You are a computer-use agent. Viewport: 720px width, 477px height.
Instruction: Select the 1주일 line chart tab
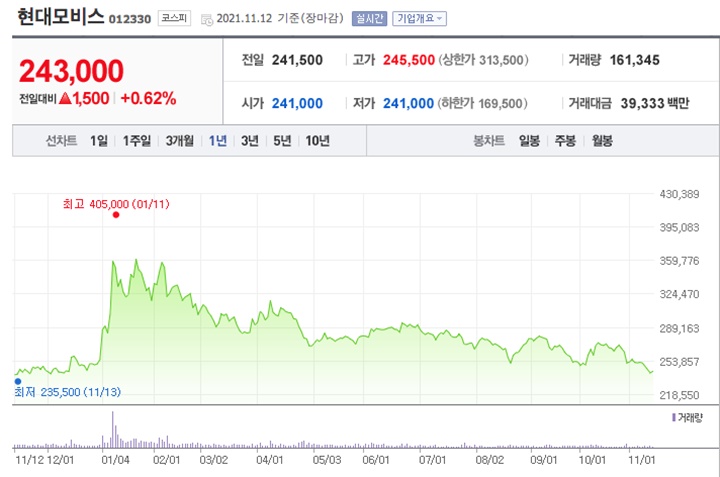[x=136, y=141]
